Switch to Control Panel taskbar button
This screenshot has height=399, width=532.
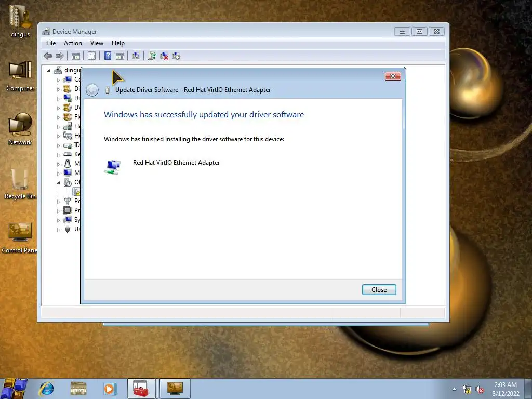click(175, 389)
